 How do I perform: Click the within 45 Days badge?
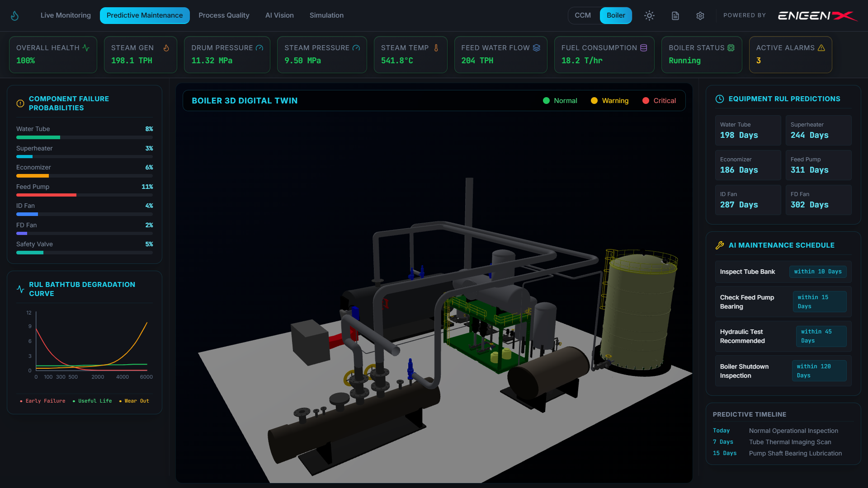[821, 336]
